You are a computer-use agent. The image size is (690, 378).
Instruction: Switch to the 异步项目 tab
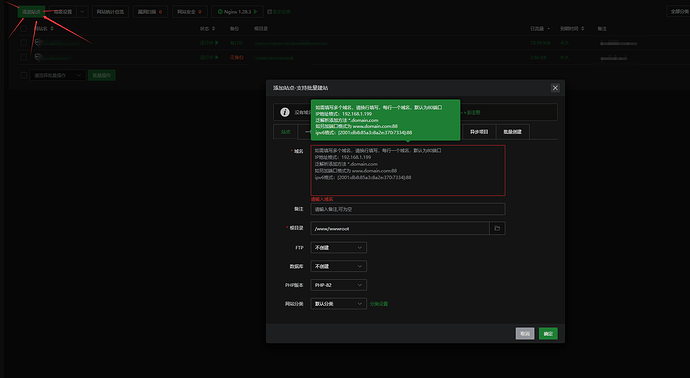click(479, 132)
